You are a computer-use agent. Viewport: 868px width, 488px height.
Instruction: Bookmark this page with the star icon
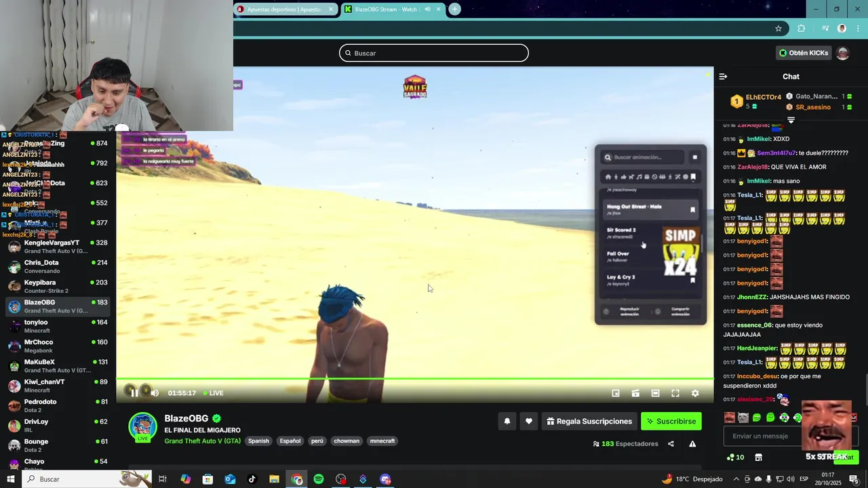778,28
